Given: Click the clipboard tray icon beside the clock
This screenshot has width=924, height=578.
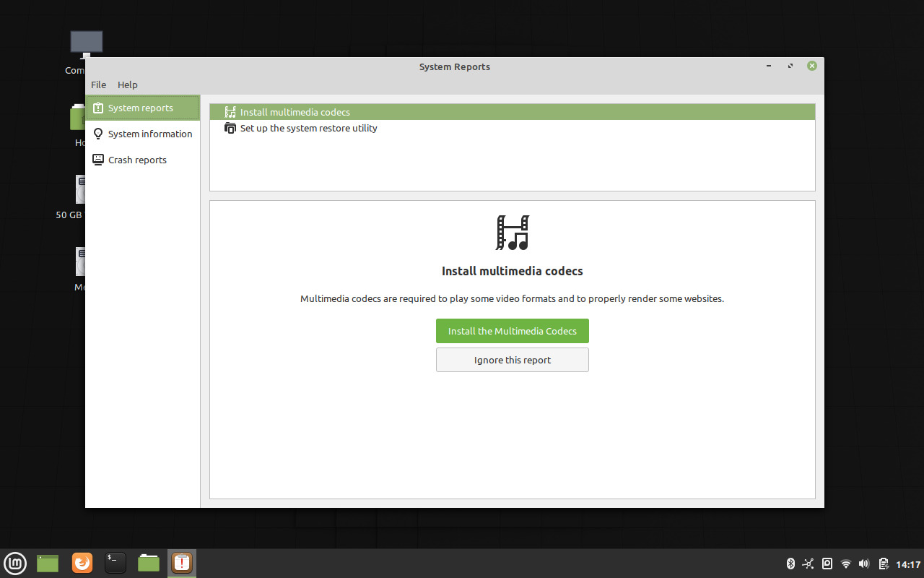Looking at the screenshot, I should point(884,564).
